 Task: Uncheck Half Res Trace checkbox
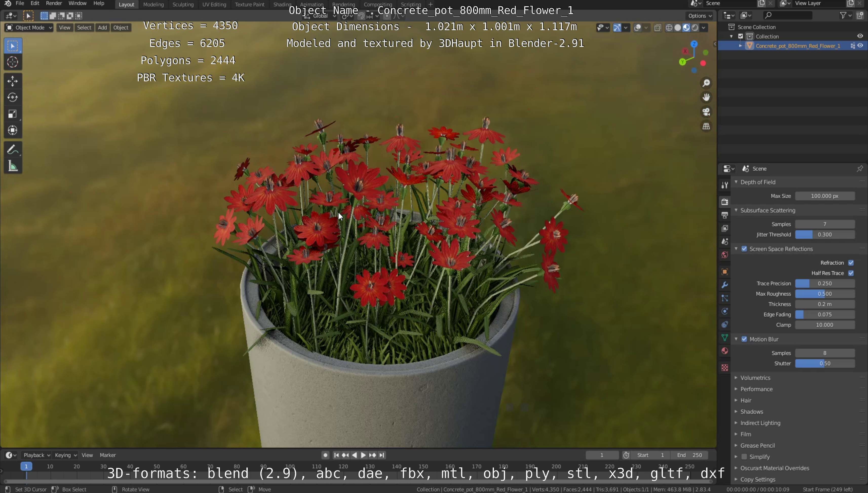[x=851, y=273]
